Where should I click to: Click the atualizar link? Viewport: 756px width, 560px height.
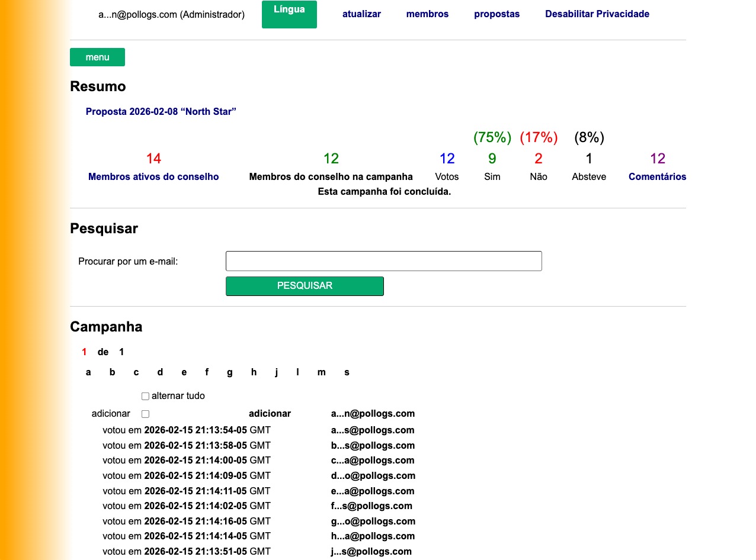click(361, 14)
